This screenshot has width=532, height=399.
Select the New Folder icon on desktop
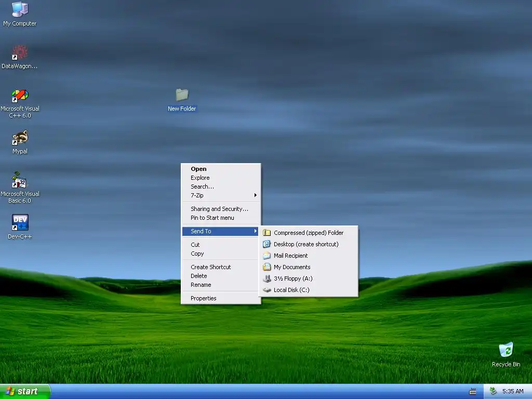(182, 95)
